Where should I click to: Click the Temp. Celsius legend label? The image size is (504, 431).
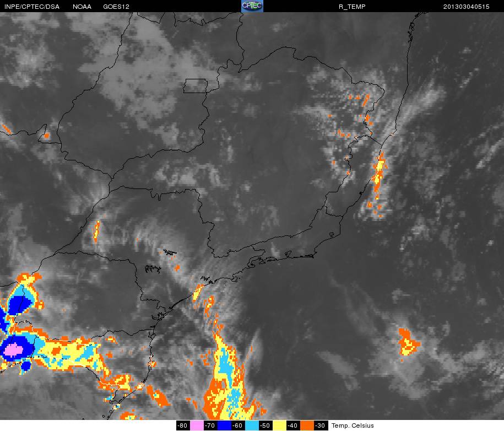coord(353,425)
